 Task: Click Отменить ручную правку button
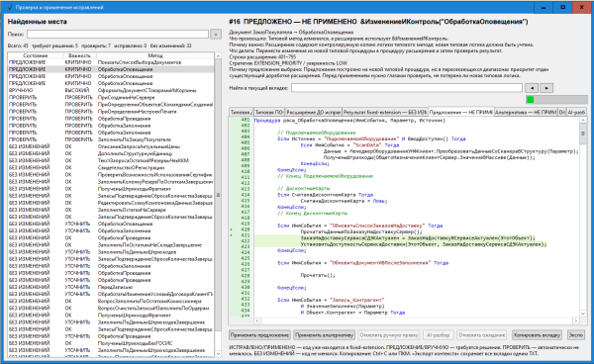(x=389, y=335)
